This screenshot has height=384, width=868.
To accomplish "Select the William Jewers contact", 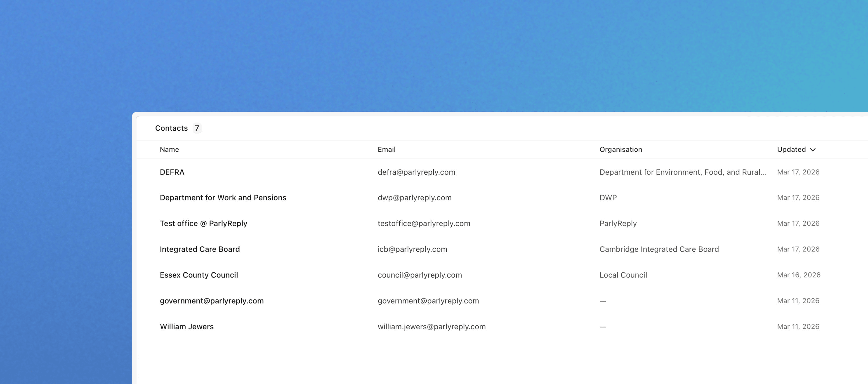I will point(187,326).
